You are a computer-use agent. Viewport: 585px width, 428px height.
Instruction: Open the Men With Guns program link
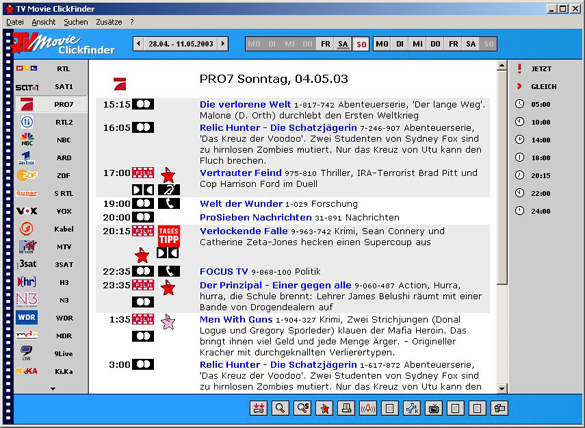point(236,319)
